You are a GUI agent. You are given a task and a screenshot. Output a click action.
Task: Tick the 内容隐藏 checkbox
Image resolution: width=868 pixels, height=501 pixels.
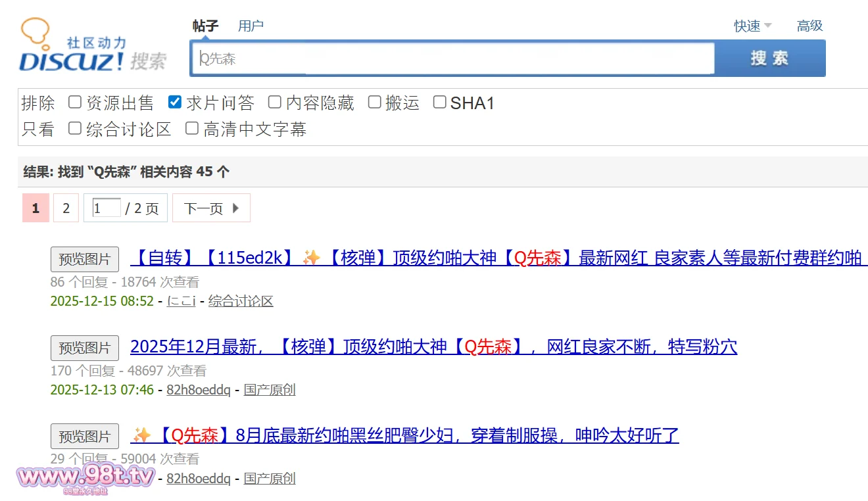click(275, 102)
